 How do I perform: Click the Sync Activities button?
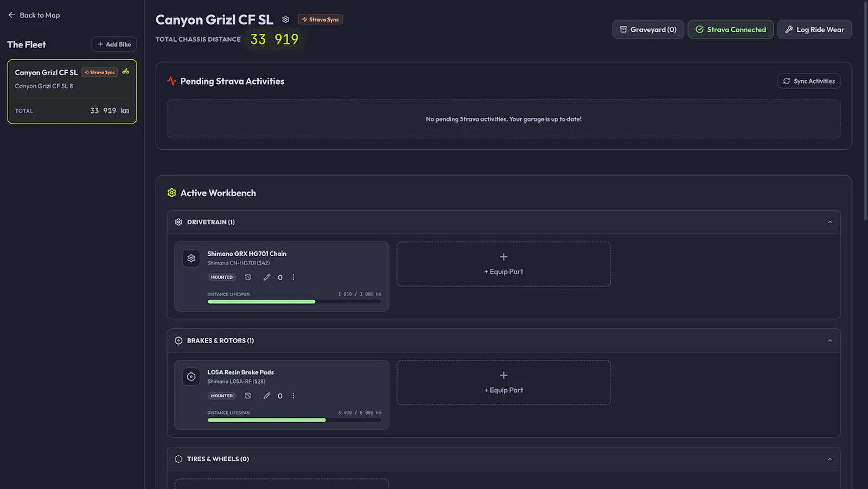coord(809,81)
